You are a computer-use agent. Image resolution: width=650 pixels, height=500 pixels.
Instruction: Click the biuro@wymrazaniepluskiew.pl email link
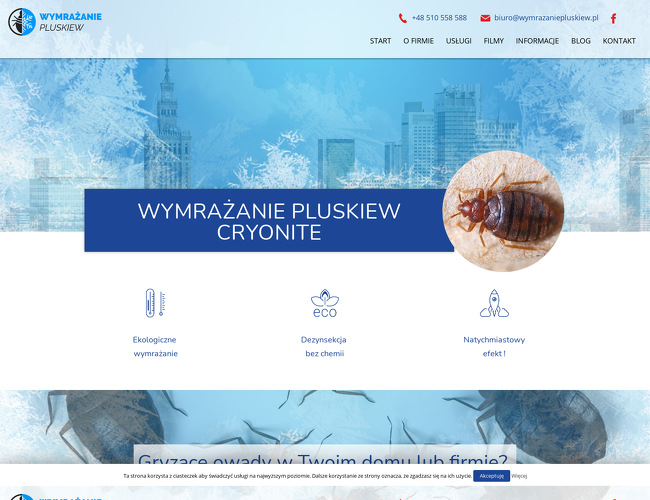546,18
